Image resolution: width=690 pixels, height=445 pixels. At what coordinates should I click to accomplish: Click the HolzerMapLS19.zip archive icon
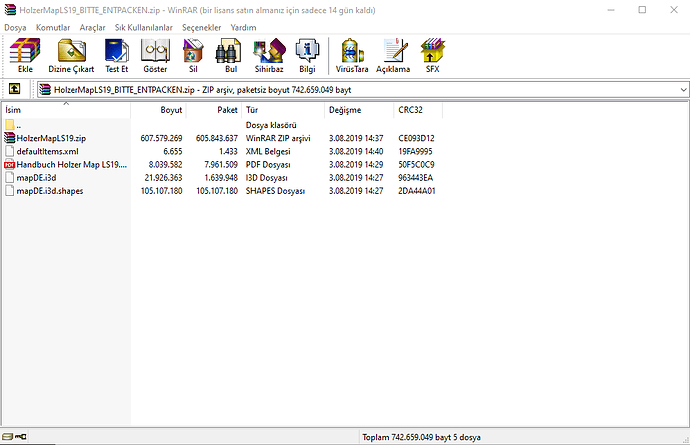click(10, 138)
